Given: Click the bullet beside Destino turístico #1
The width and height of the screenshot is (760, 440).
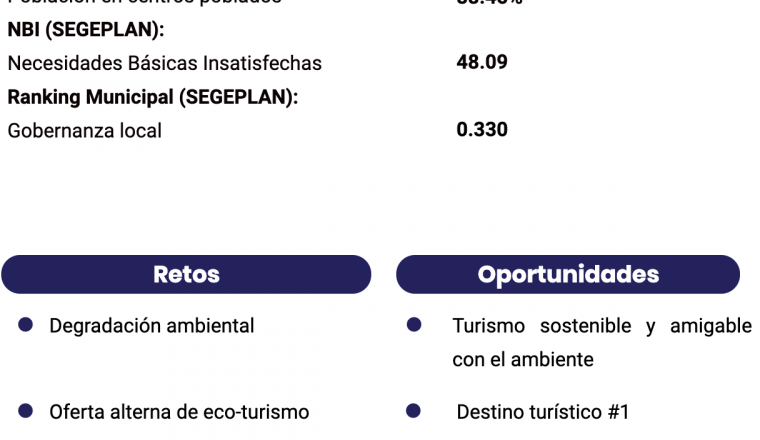Looking at the screenshot, I should point(413,411).
